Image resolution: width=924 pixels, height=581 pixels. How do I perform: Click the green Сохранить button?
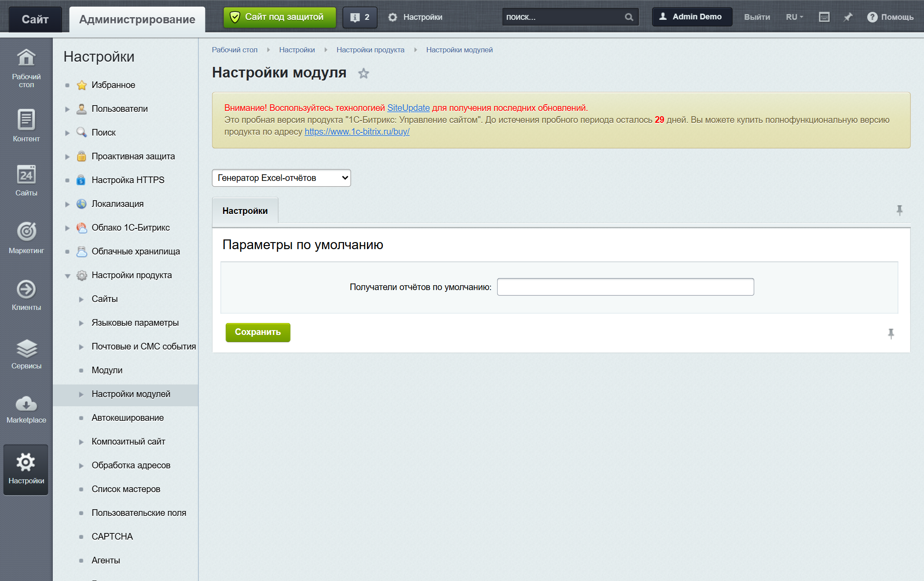click(x=258, y=332)
